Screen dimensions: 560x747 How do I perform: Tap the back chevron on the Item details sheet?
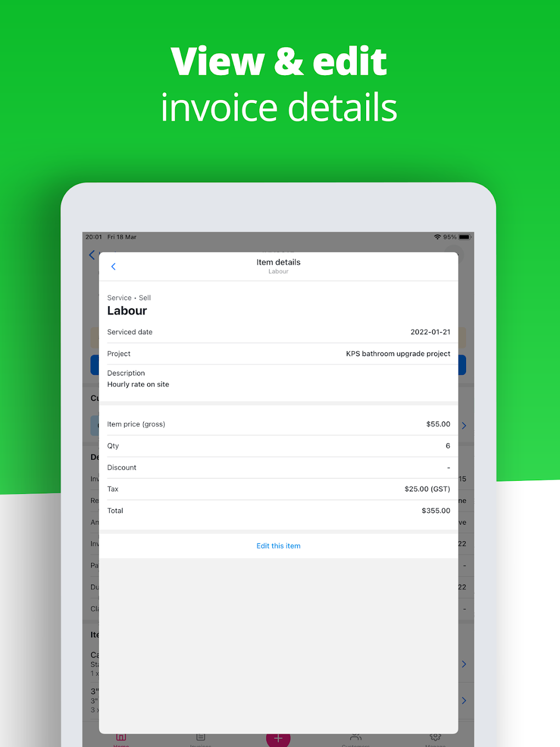point(113,266)
